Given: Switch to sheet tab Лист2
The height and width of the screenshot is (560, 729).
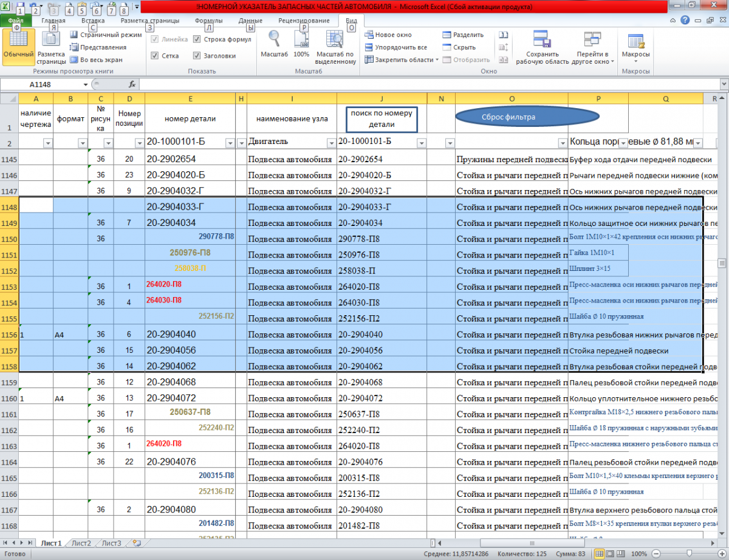Looking at the screenshot, I should tap(81, 543).
